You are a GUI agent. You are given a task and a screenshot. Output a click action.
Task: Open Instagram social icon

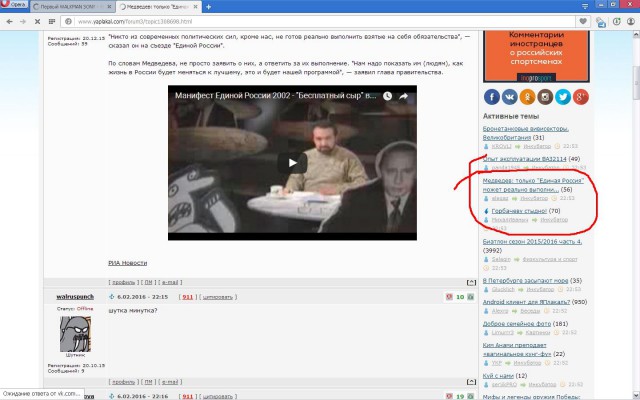(x=545, y=97)
